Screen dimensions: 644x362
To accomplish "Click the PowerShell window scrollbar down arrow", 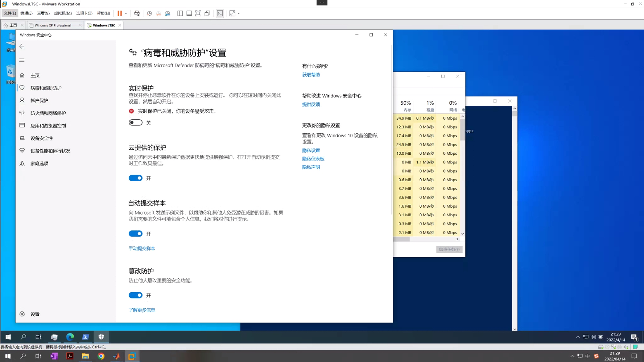I will [x=515, y=329].
